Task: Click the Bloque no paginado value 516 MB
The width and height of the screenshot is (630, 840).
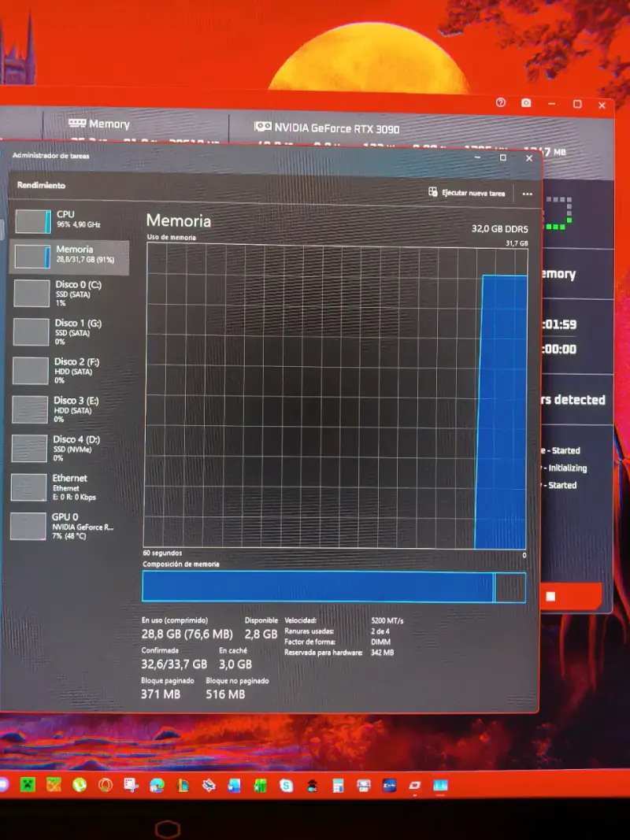Action: (225, 694)
